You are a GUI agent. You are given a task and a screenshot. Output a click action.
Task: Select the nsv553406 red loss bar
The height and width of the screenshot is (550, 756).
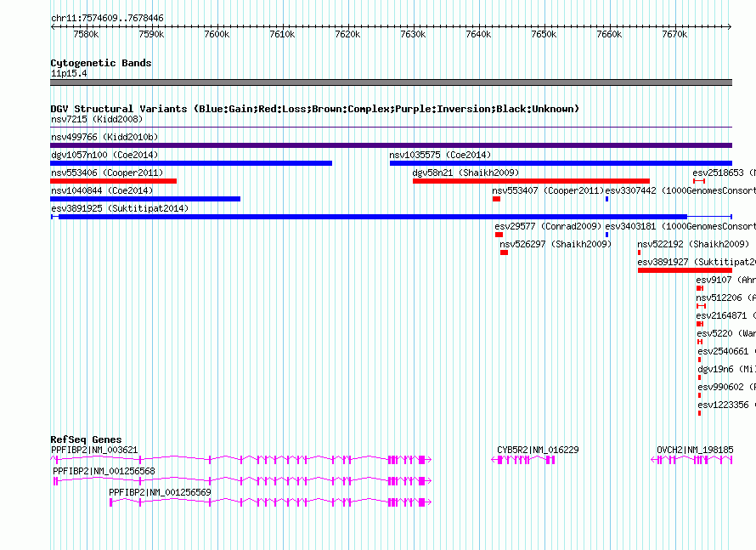coord(113,181)
